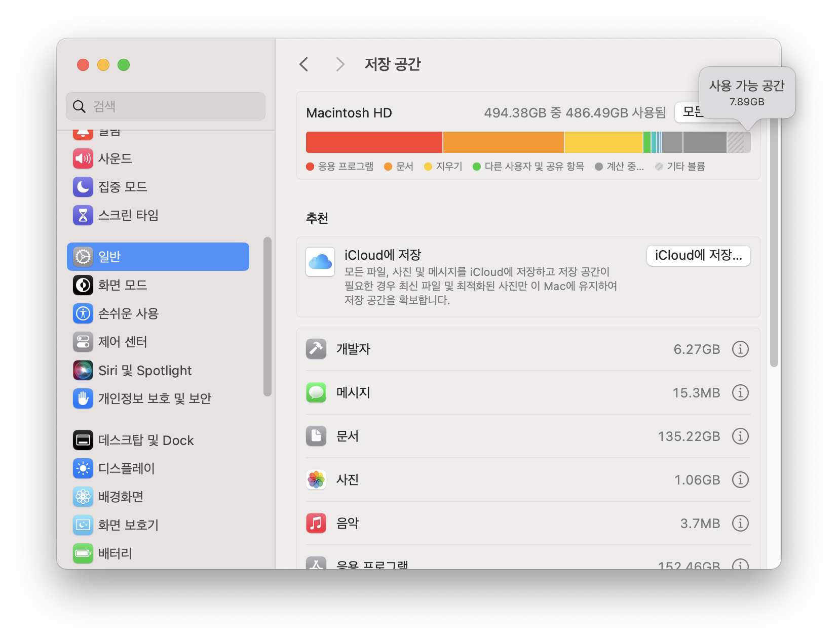Open Appearance (화면 모드) icon

83,285
